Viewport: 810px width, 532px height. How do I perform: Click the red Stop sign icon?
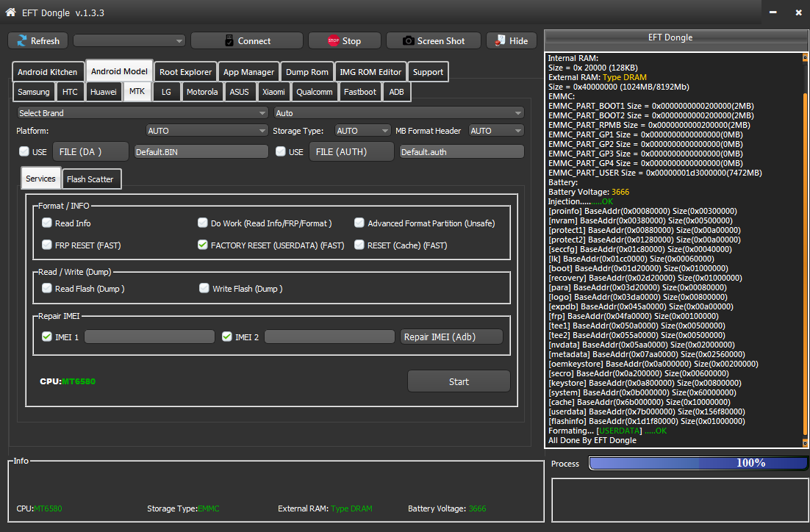333,41
